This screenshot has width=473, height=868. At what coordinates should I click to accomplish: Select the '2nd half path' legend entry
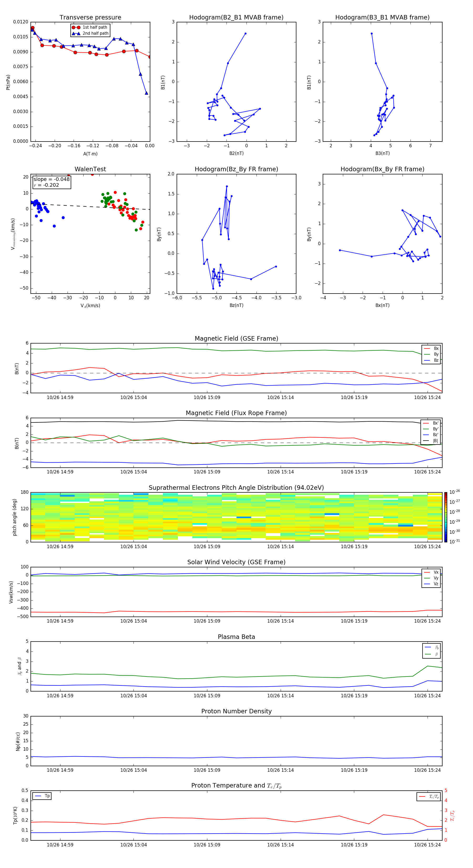[90, 33]
